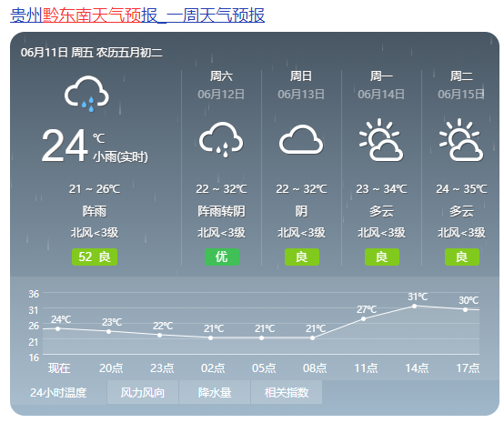
Task: Click the 06月14日 date label
Action: coord(381,95)
